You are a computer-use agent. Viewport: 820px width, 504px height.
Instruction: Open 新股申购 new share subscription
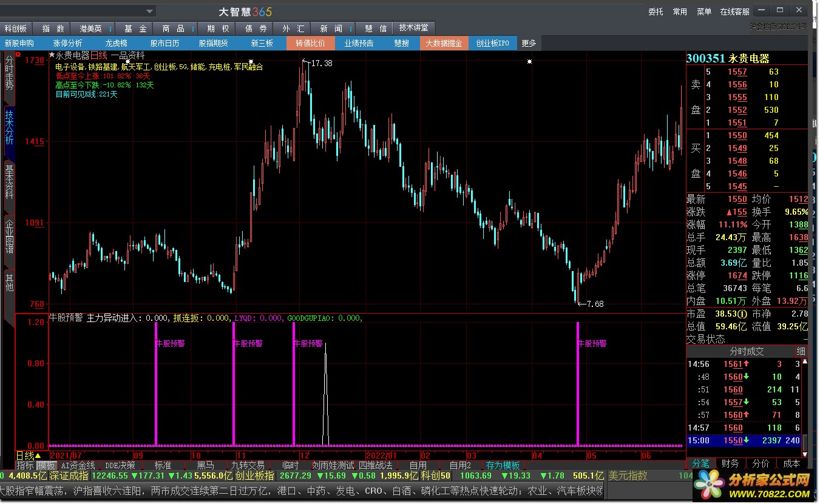tap(19, 43)
